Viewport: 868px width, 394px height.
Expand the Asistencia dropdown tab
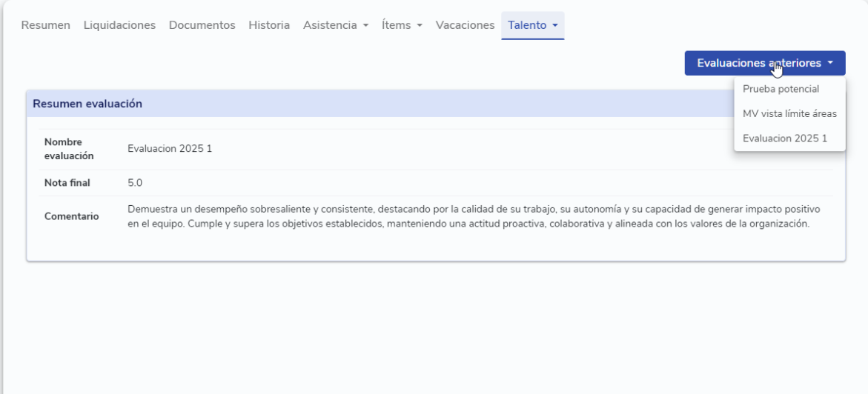336,25
